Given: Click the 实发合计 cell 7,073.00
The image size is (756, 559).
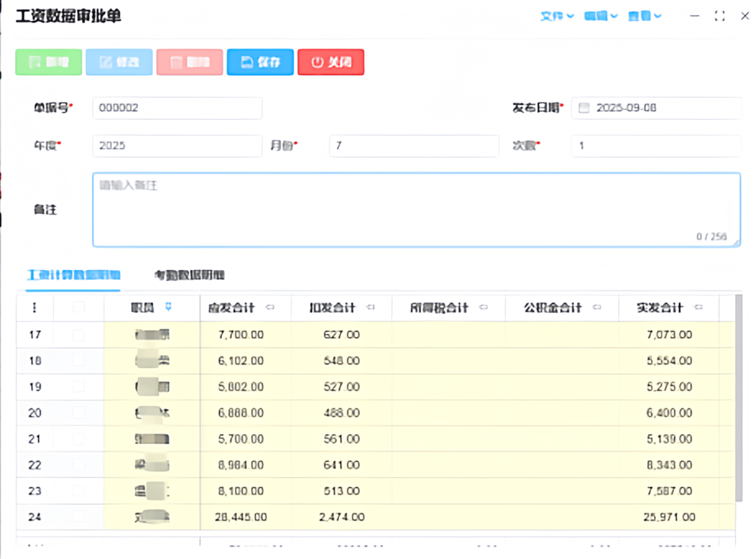Looking at the screenshot, I should click(669, 335).
